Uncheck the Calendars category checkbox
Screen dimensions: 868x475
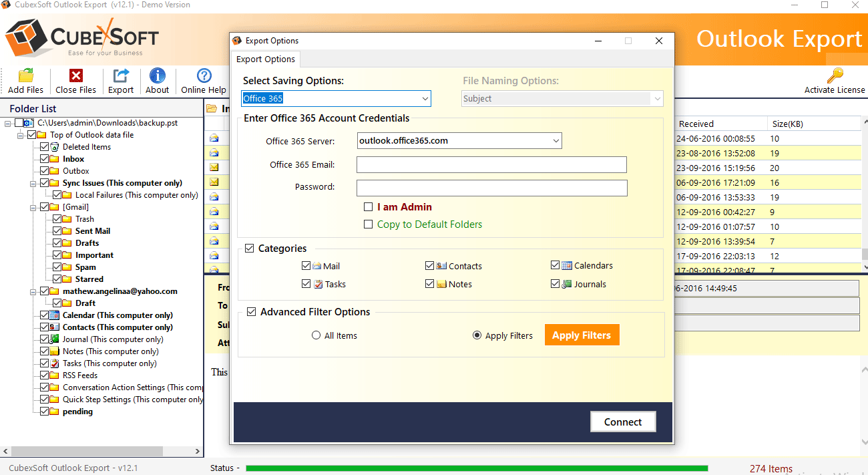(556, 265)
